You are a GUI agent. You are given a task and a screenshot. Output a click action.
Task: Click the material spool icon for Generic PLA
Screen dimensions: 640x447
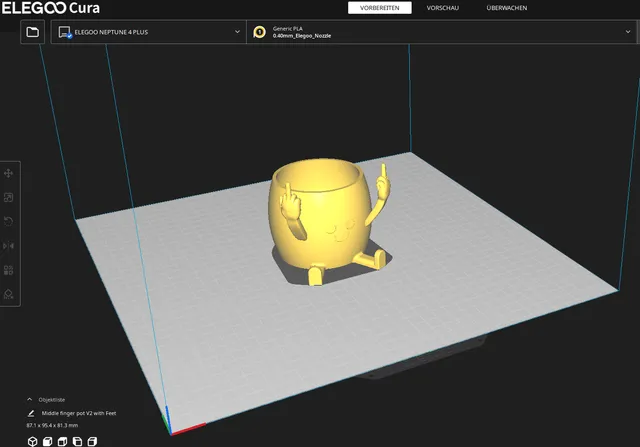tap(260, 32)
